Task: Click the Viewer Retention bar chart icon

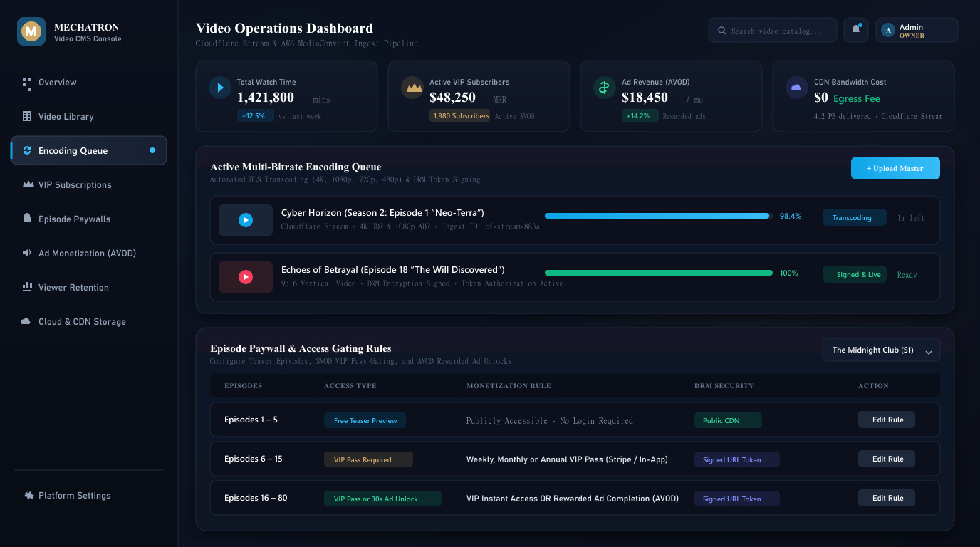Action: click(x=27, y=287)
